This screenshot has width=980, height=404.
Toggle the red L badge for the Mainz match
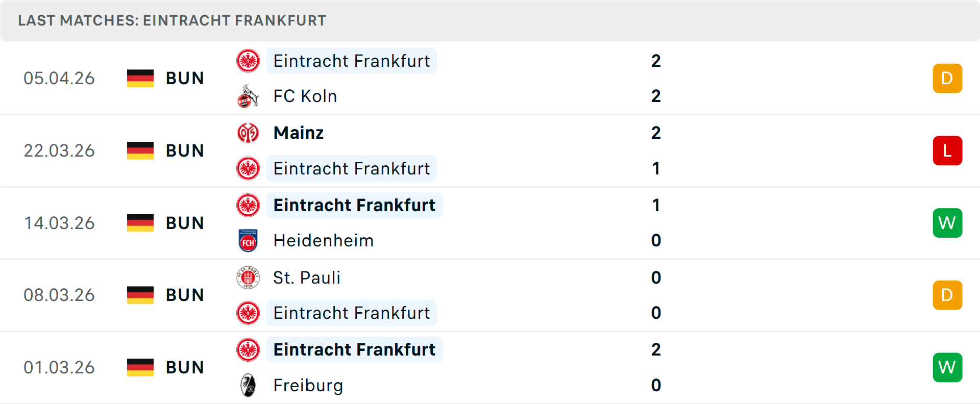(x=947, y=150)
